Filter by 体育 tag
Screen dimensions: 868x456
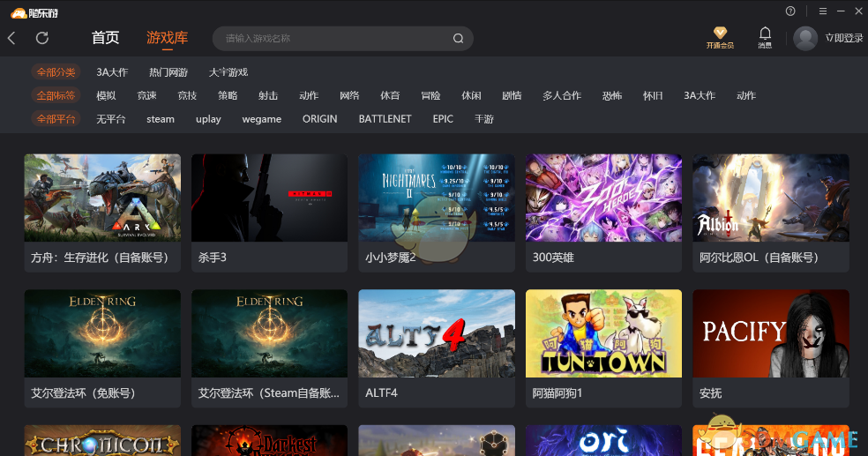click(x=390, y=96)
